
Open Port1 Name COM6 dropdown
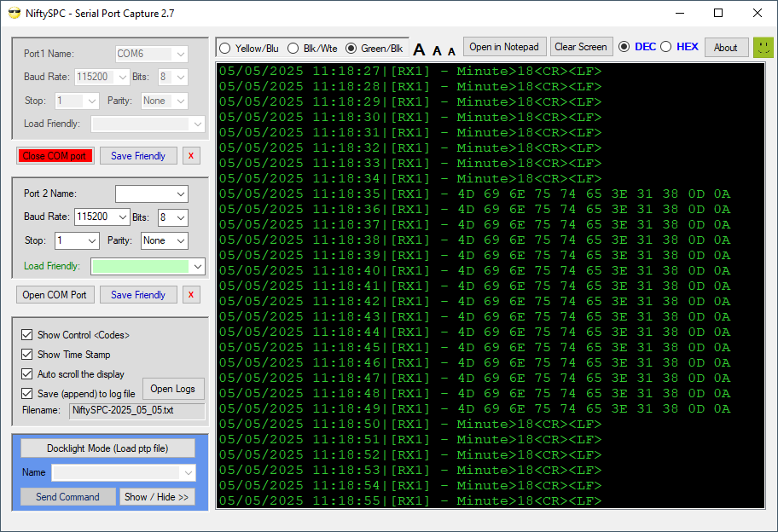152,54
